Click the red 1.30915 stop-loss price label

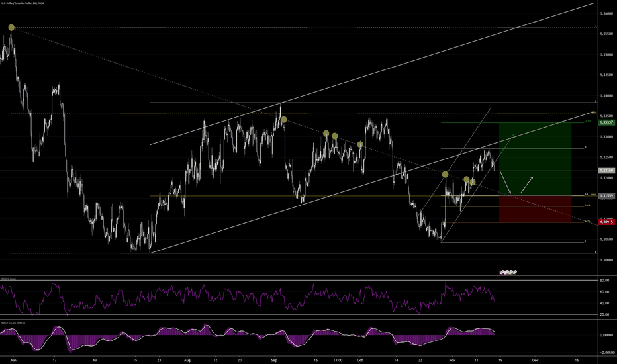tap(606, 222)
